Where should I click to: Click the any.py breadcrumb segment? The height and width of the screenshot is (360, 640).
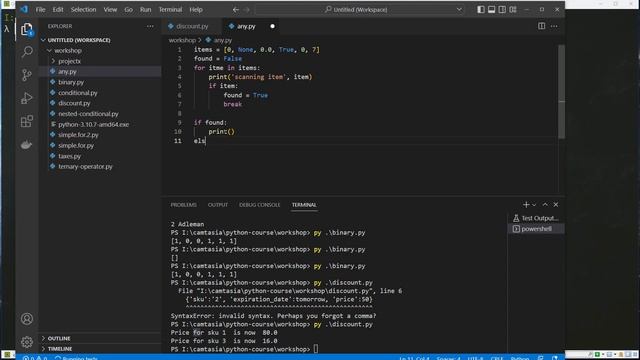coord(219,40)
